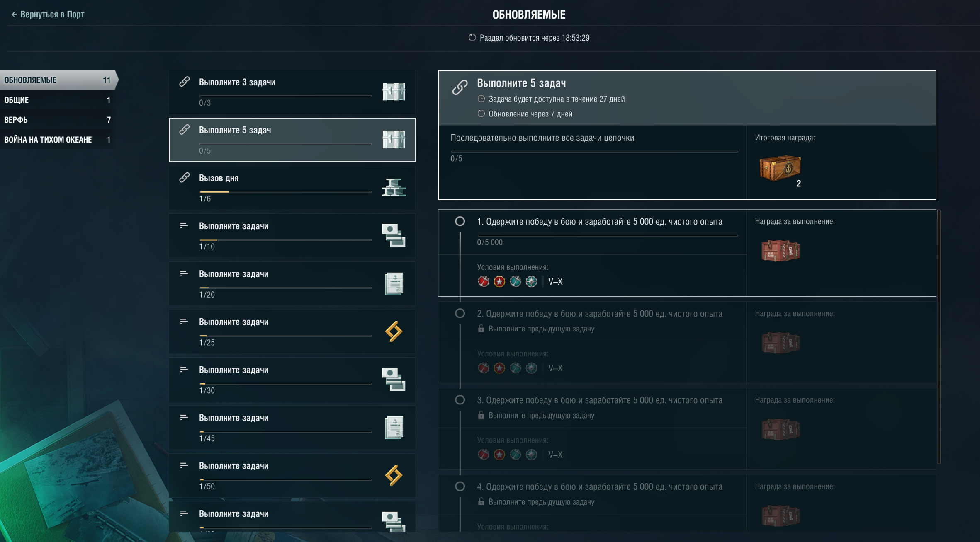This screenshot has width=980, height=542.
Task: Click the gold diamond reward icon on 1/25 mission
Action: click(x=394, y=331)
